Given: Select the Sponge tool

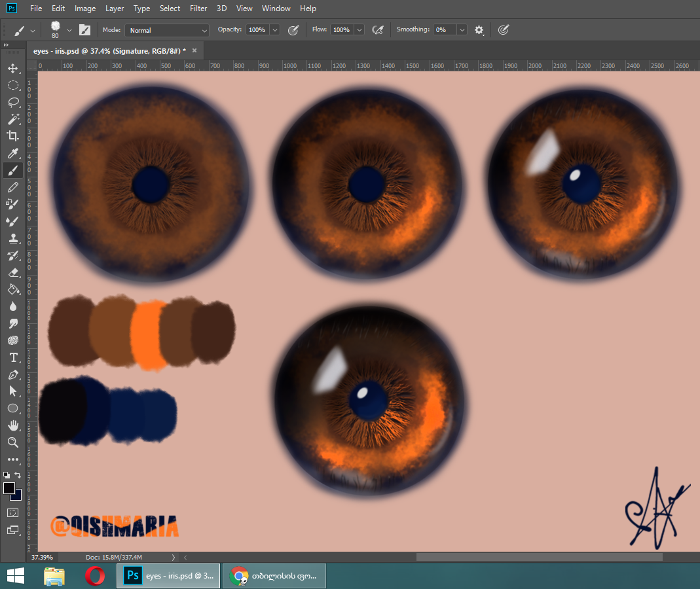Looking at the screenshot, I should tap(13, 340).
